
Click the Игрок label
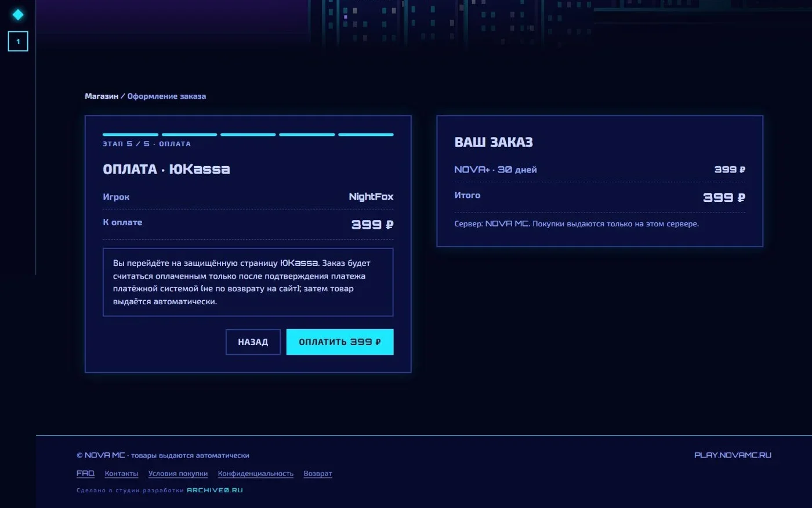(116, 197)
